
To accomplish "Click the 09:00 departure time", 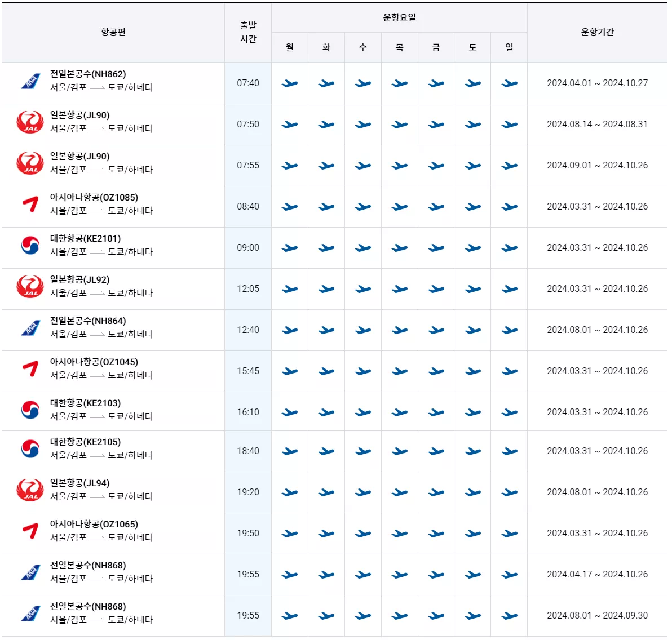I will tap(248, 247).
